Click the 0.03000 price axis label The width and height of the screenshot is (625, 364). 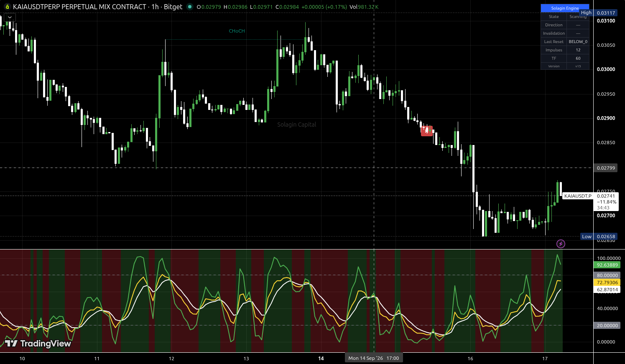click(606, 69)
